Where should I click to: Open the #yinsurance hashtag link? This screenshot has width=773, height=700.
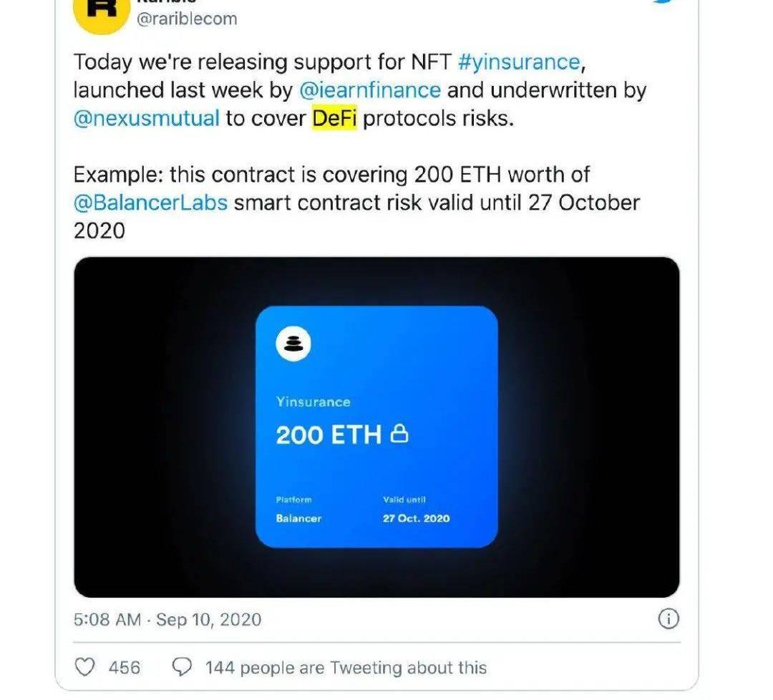[x=518, y=62]
